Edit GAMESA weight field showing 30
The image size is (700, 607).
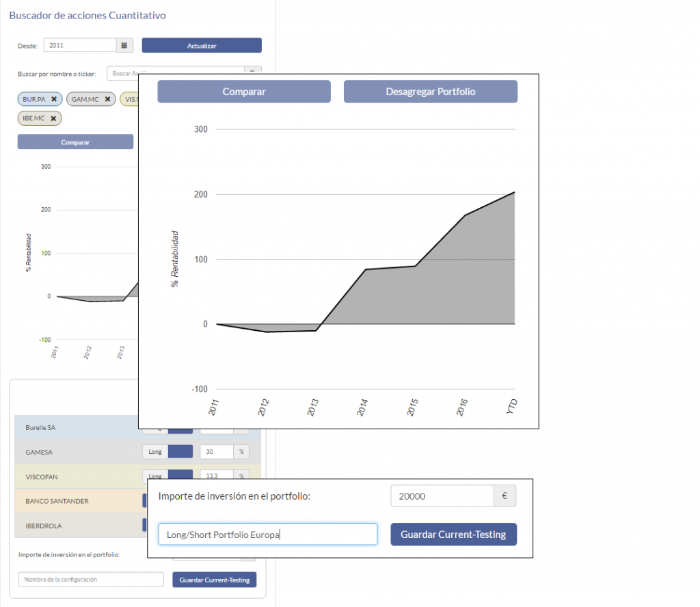tap(216, 452)
